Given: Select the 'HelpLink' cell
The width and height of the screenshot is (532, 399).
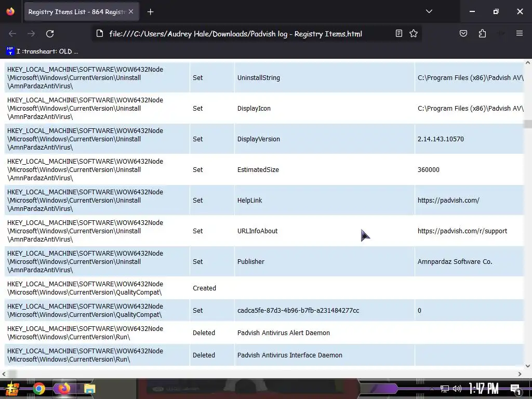Looking at the screenshot, I should coord(324,201).
